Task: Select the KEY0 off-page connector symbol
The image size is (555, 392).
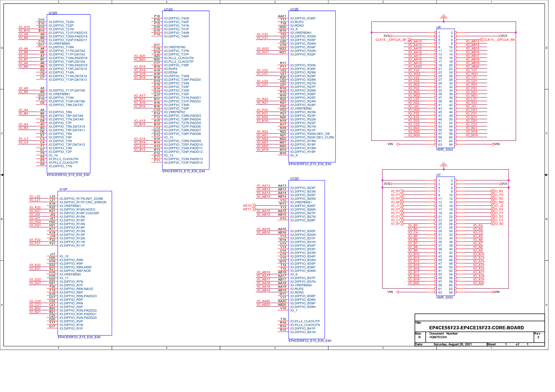Action: (254, 206)
